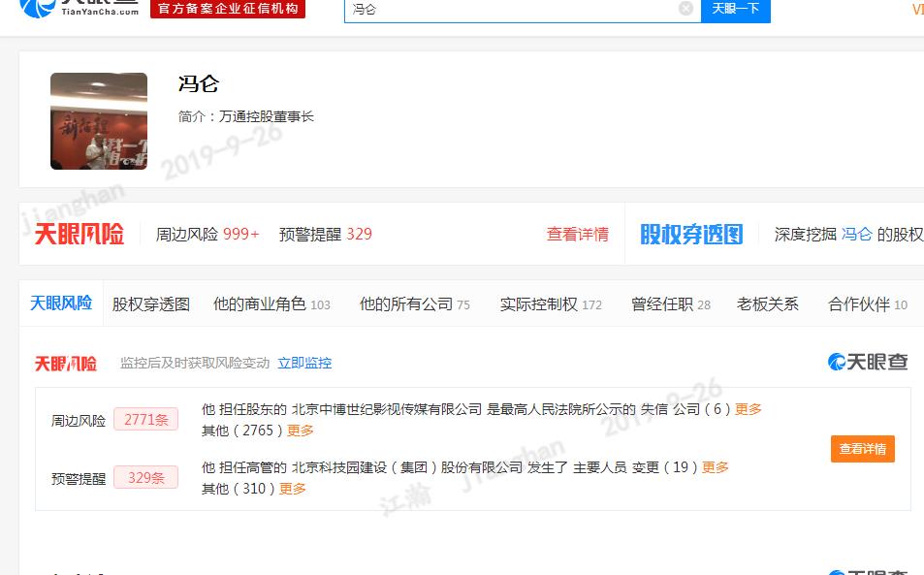This screenshot has width=924, height=575.
Task: Go to the 实际控制权 tab
Action: tap(551, 303)
